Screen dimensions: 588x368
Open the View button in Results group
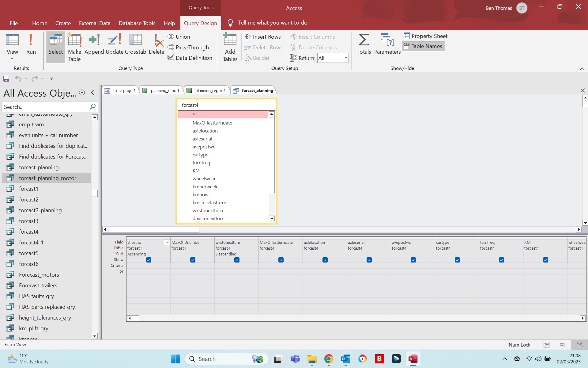click(12, 44)
